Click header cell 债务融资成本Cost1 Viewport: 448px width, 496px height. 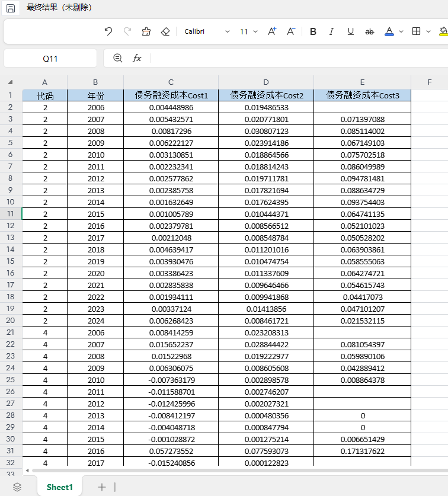(x=171, y=95)
